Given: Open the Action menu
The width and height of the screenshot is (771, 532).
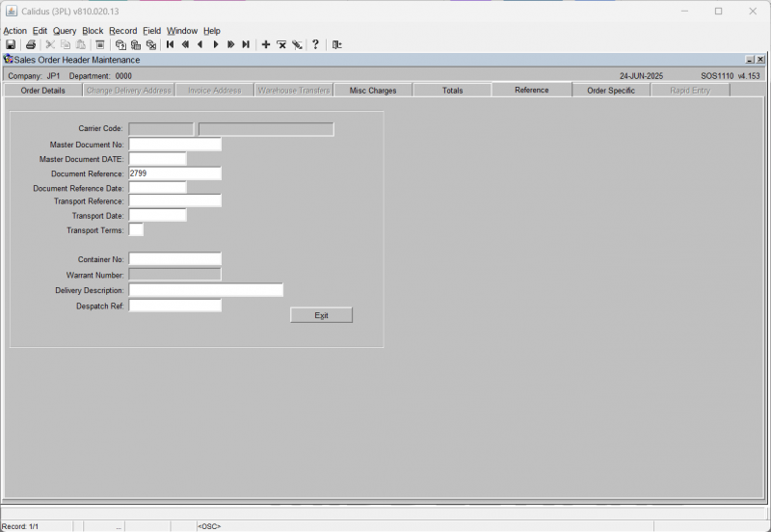Looking at the screenshot, I should pos(14,31).
